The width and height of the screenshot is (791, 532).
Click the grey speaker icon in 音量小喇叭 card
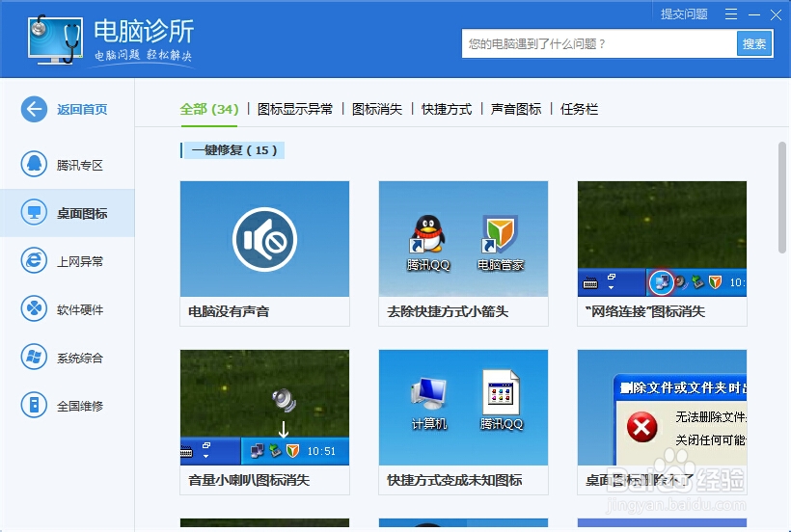click(284, 400)
